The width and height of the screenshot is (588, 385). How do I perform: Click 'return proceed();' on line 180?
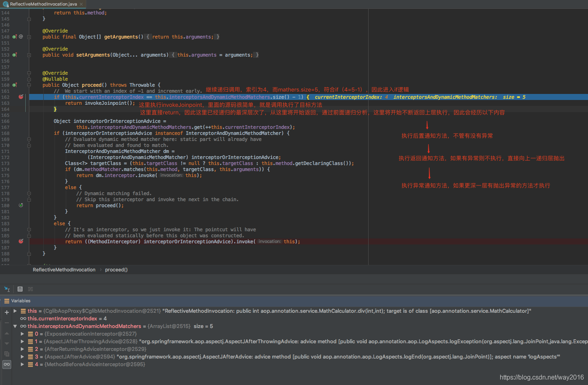(100, 206)
